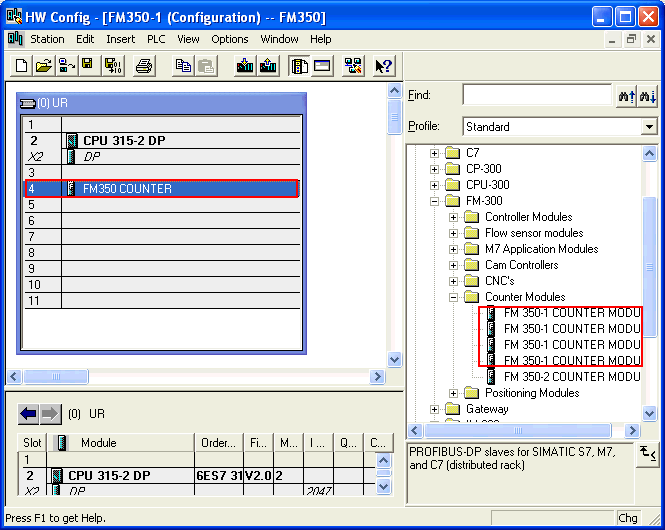The width and height of the screenshot is (665, 530).
Task: Open the PLC menu
Action: [x=156, y=39]
